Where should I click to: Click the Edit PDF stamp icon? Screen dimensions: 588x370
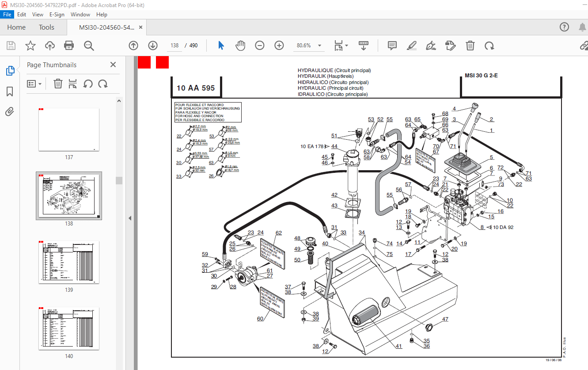[x=450, y=46]
